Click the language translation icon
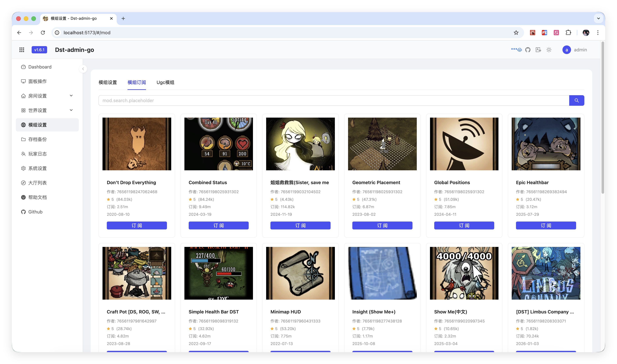 (538, 50)
